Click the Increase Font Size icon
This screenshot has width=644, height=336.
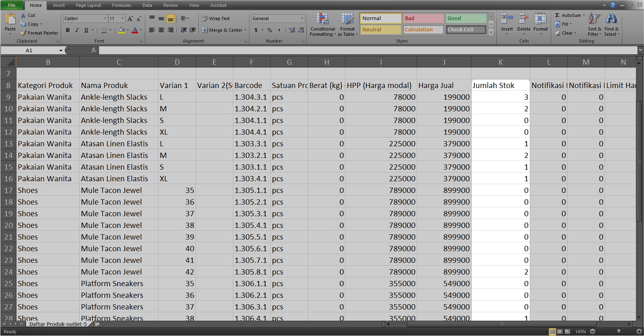pos(130,18)
